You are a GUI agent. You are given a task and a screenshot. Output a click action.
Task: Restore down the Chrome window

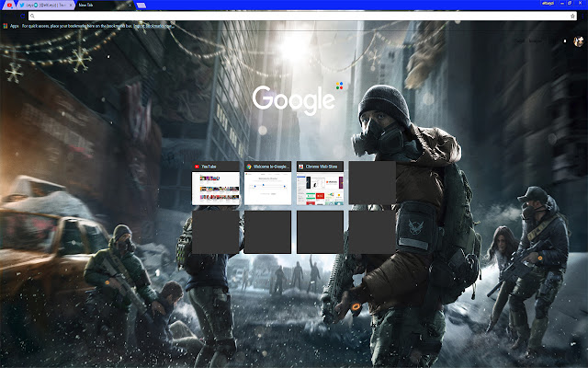click(570, 3)
